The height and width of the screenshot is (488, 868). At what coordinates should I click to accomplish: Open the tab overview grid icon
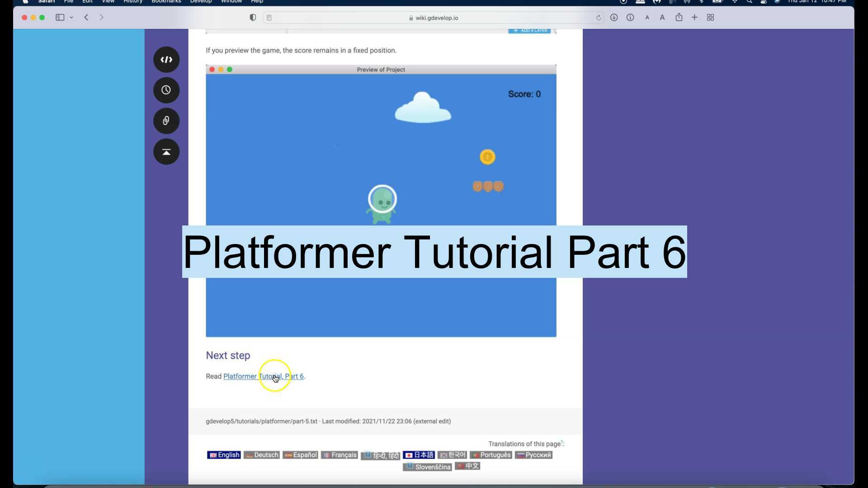(710, 18)
